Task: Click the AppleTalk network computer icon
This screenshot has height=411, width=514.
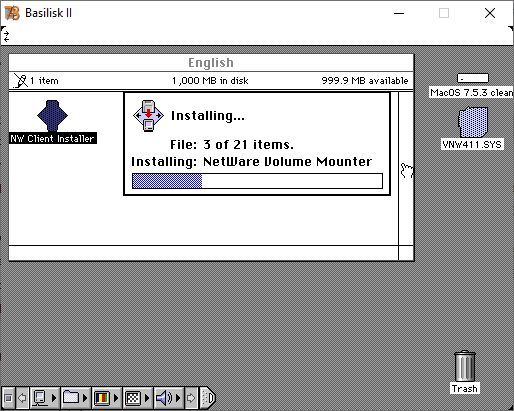Action: click(x=40, y=398)
